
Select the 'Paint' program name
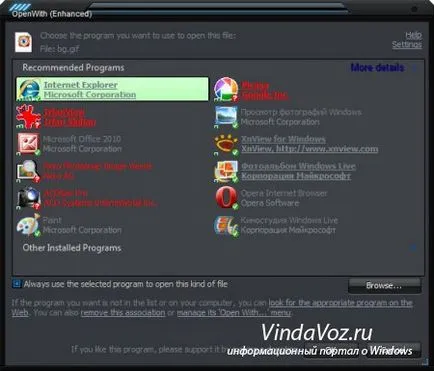coord(52,220)
